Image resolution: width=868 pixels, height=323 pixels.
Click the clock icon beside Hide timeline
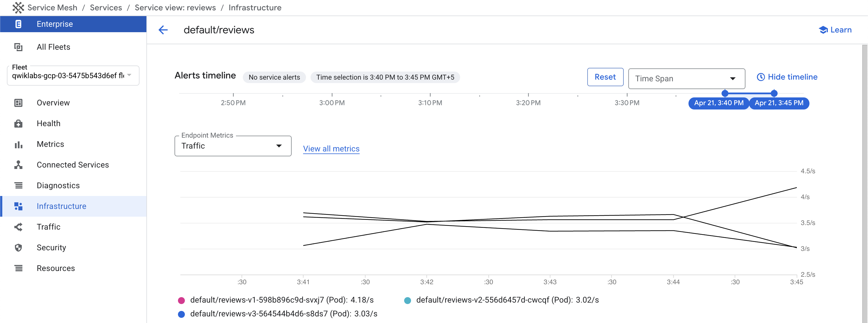click(761, 77)
